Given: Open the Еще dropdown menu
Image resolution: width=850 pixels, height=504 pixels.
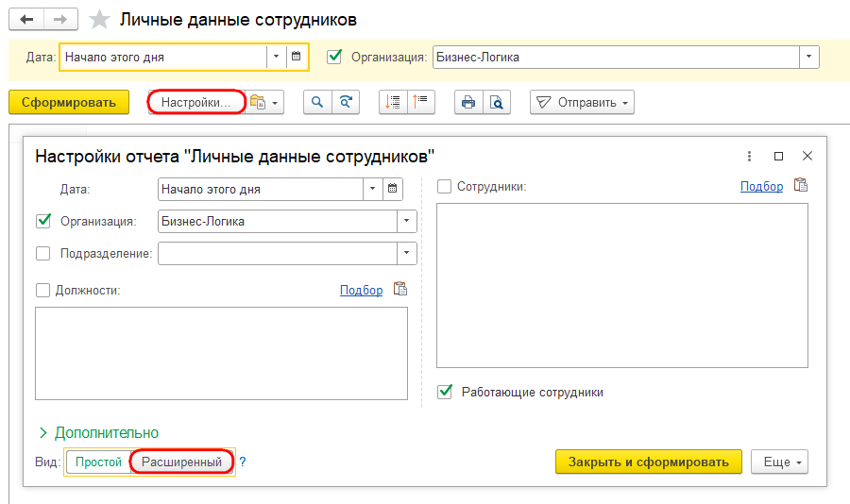Looking at the screenshot, I should point(779,462).
